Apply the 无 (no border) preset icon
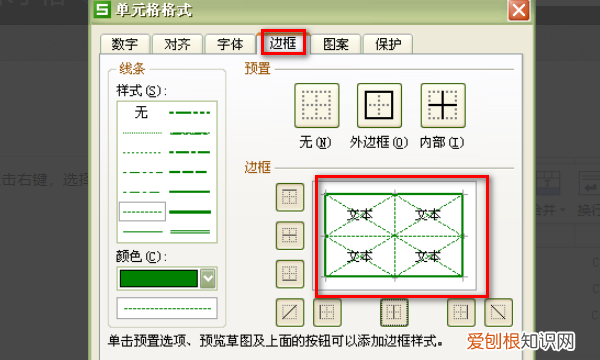Image resolution: width=600 pixels, height=360 pixels. (317, 106)
